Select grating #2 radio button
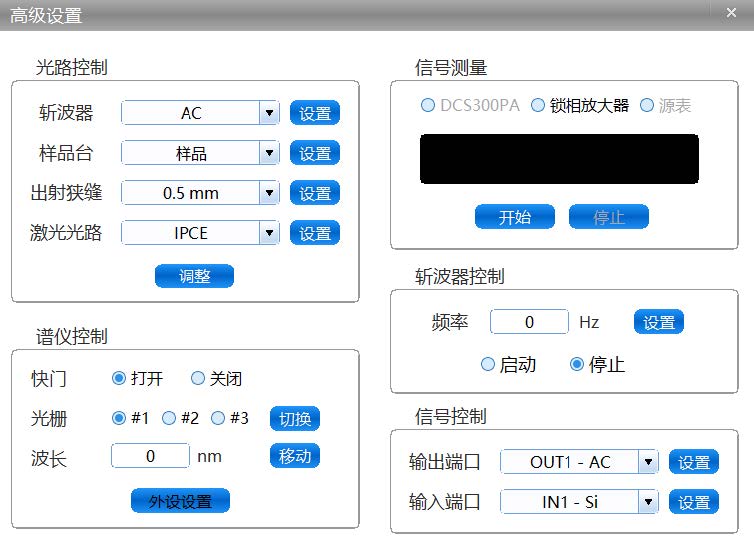Screen dimensions: 754x554 (x=169, y=419)
